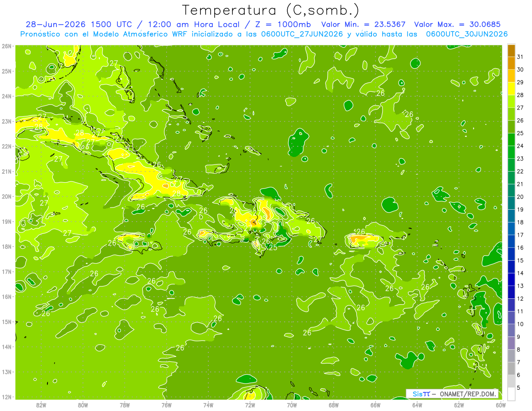Click initialization time "0600UTC_27JUN2026"
The width and height of the screenshot is (532, 411).
pos(302,34)
